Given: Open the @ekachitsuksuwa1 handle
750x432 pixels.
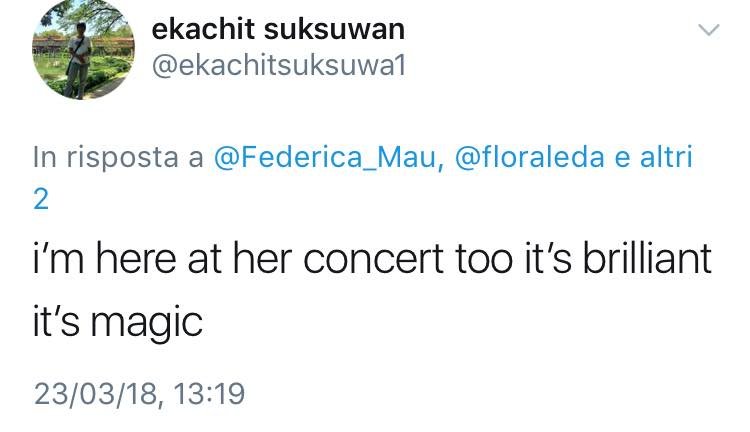Looking at the screenshot, I should click(279, 65).
